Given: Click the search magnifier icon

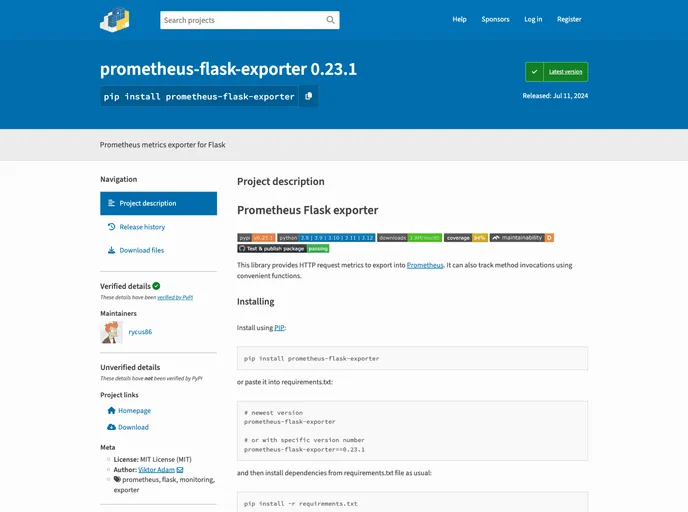Looking at the screenshot, I should 330,20.
